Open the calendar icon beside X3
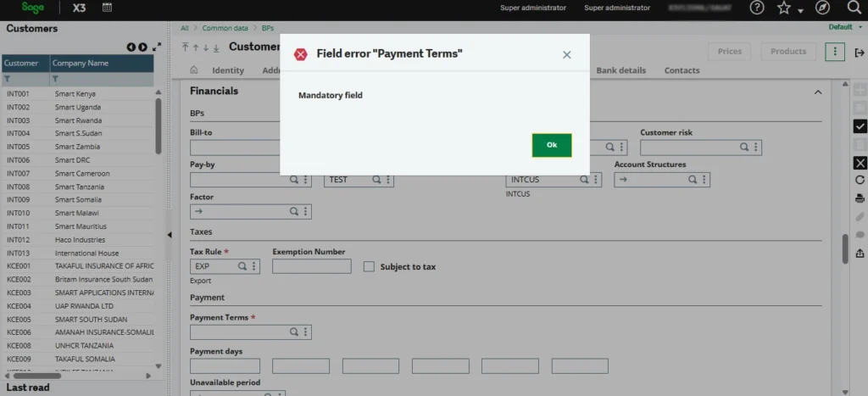 108,8
